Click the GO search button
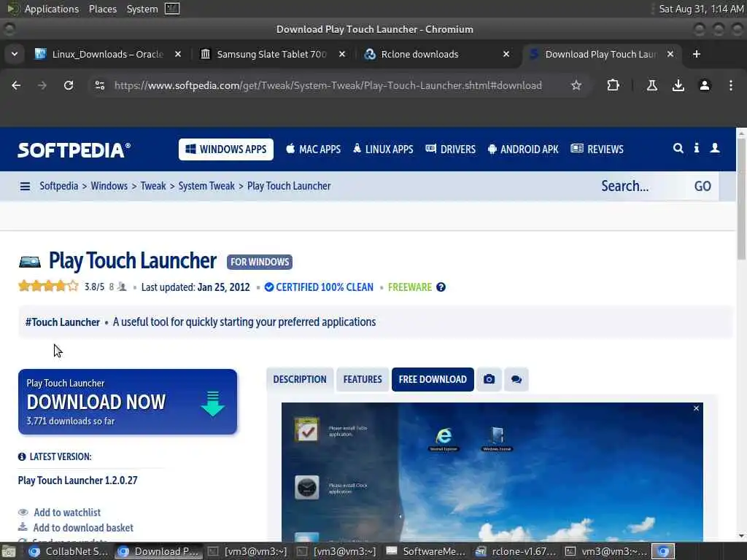The width and height of the screenshot is (747, 560). click(703, 186)
